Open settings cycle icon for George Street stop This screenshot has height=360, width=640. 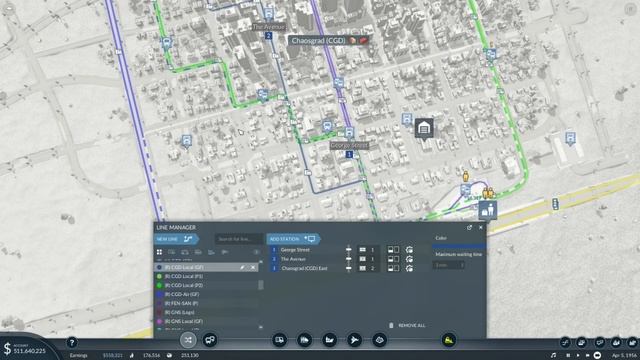click(409, 249)
